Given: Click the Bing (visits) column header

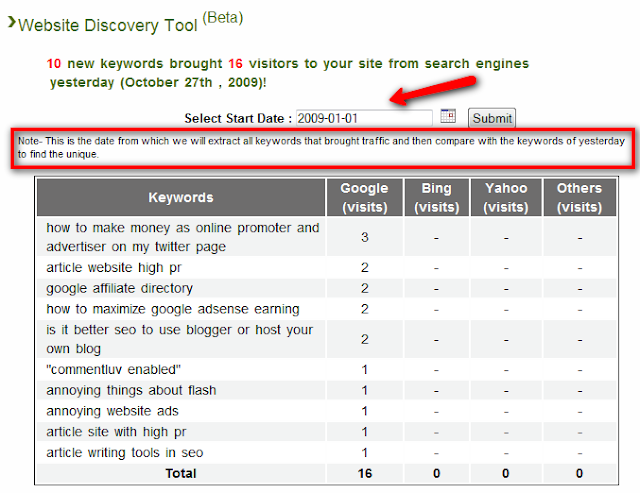Looking at the screenshot, I should point(436,198).
